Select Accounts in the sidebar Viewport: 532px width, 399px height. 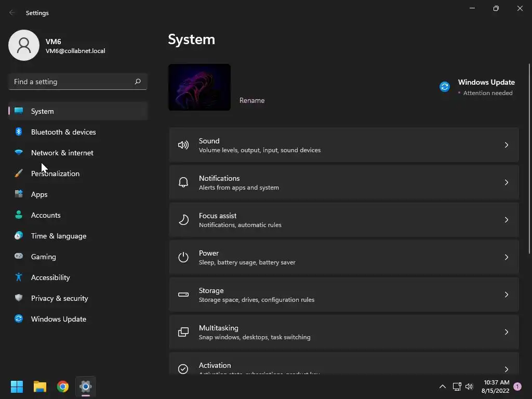point(46,215)
